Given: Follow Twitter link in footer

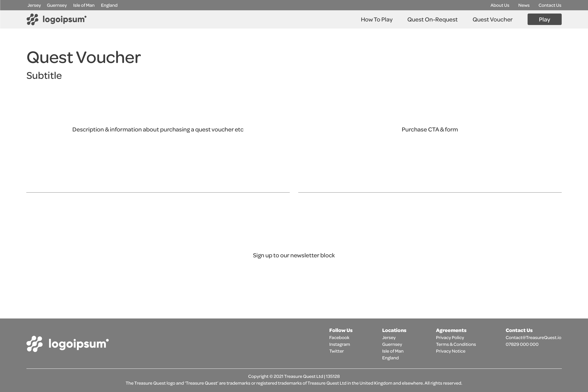Looking at the screenshot, I should pos(336,351).
